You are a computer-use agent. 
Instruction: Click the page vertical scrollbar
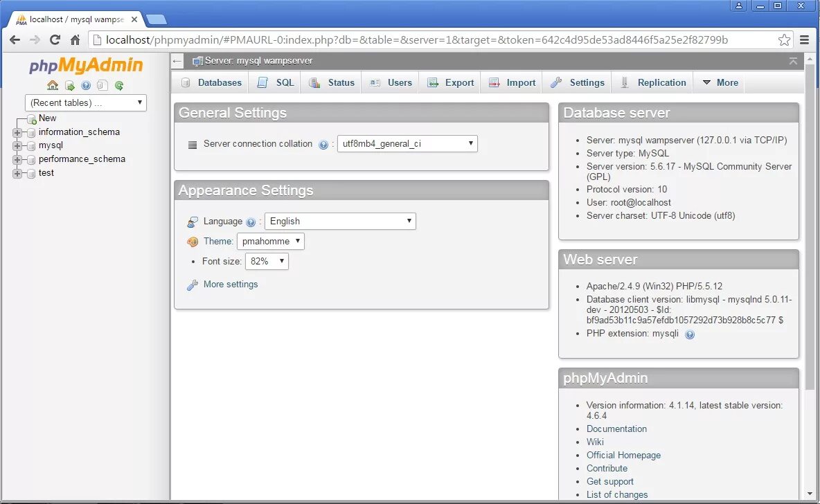pos(810,226)
